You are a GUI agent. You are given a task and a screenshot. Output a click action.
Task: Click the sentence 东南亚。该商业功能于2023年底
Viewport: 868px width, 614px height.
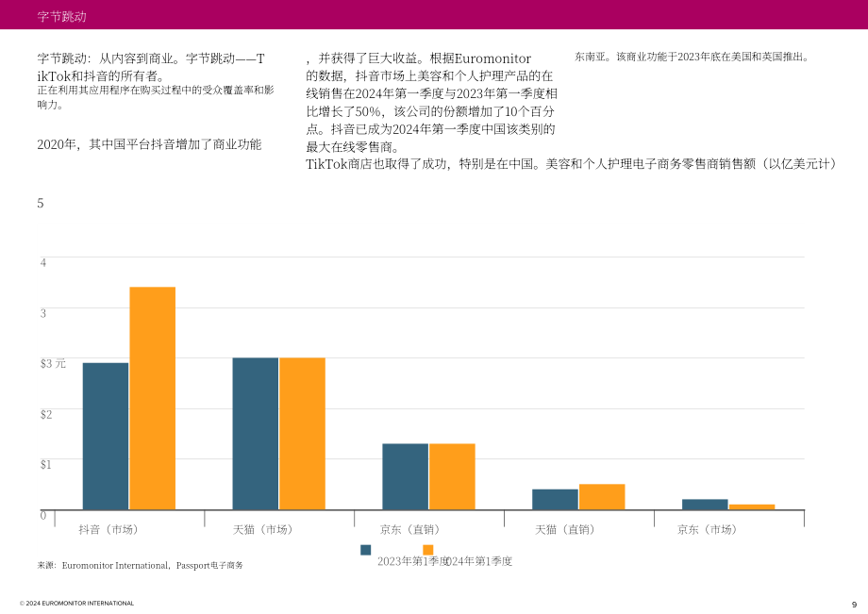click(x=692, y=57)
